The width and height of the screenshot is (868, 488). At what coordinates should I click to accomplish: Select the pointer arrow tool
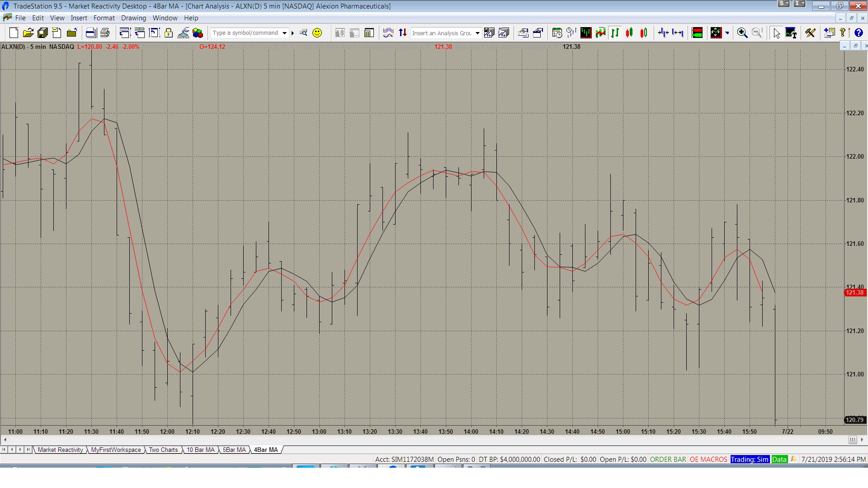pos(776,33)
